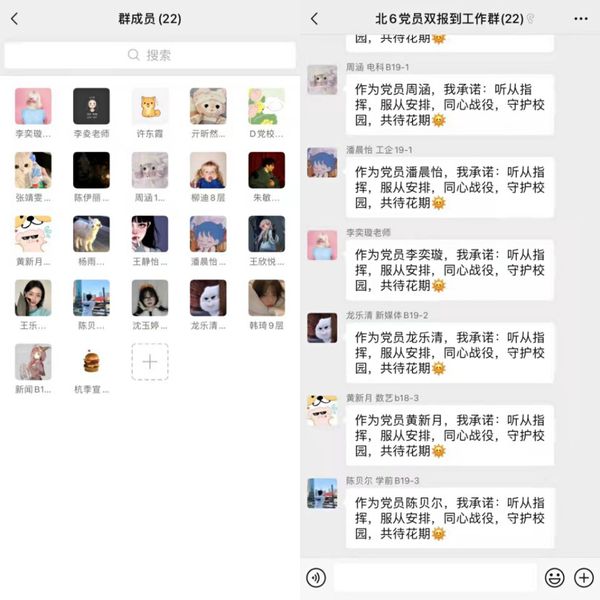Screen dimensions: 600x600
Task: Select 李奕璇老师's pledge message bubble
Action: click(450, 270)
